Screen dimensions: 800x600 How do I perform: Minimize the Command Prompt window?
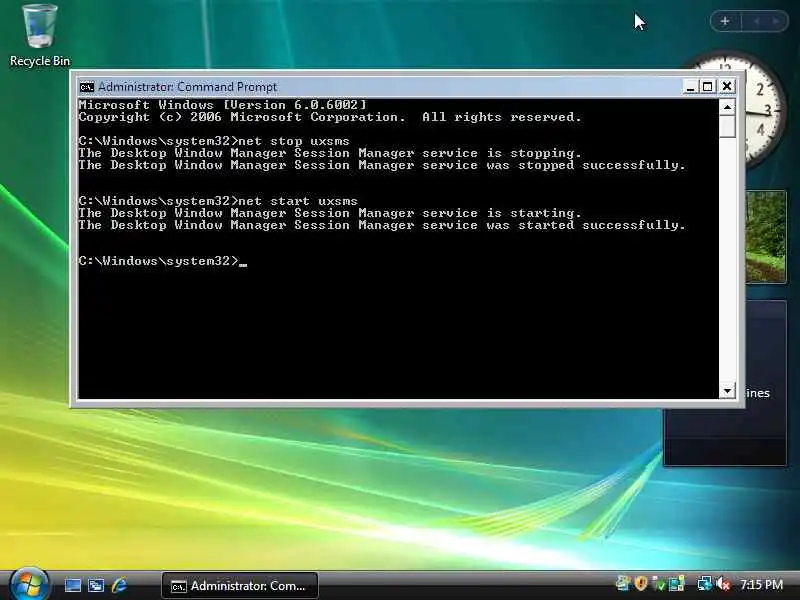click(690, 87)
